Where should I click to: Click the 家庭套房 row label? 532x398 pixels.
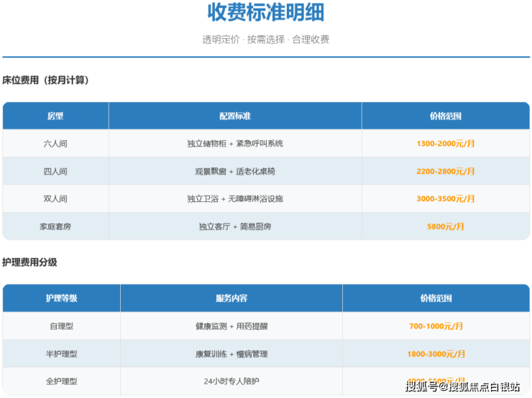point(55,226)
